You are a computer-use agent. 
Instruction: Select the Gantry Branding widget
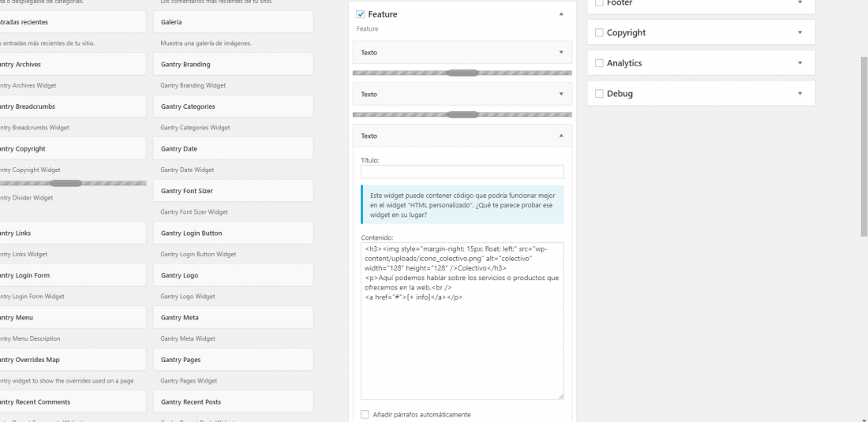coord(233,64)
